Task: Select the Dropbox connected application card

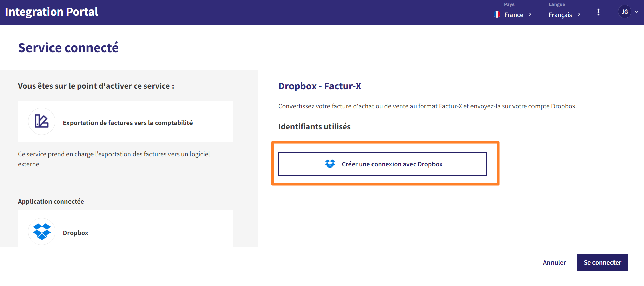Action: [x=125, y=229]
